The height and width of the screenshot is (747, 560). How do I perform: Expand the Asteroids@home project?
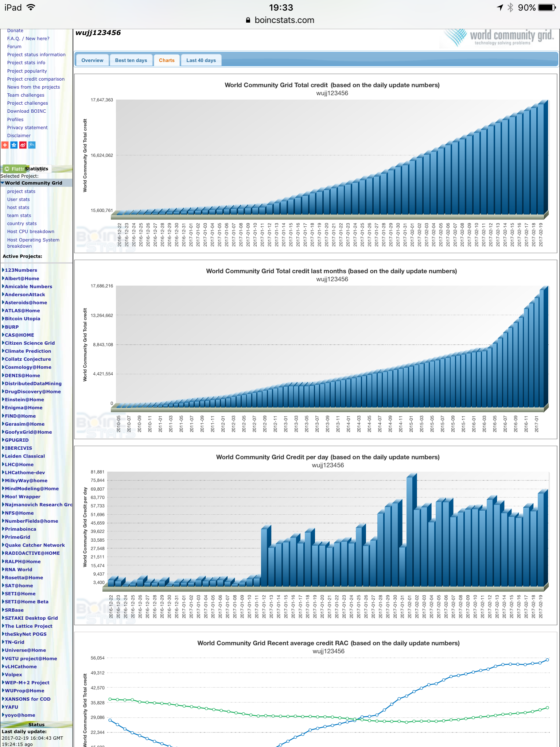pyautogui.click(x=3, y=302)
